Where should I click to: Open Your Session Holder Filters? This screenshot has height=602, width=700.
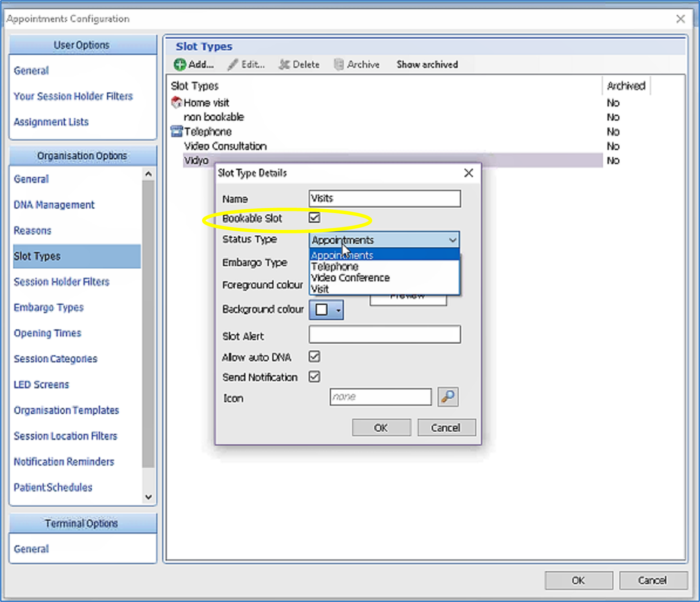73,96
